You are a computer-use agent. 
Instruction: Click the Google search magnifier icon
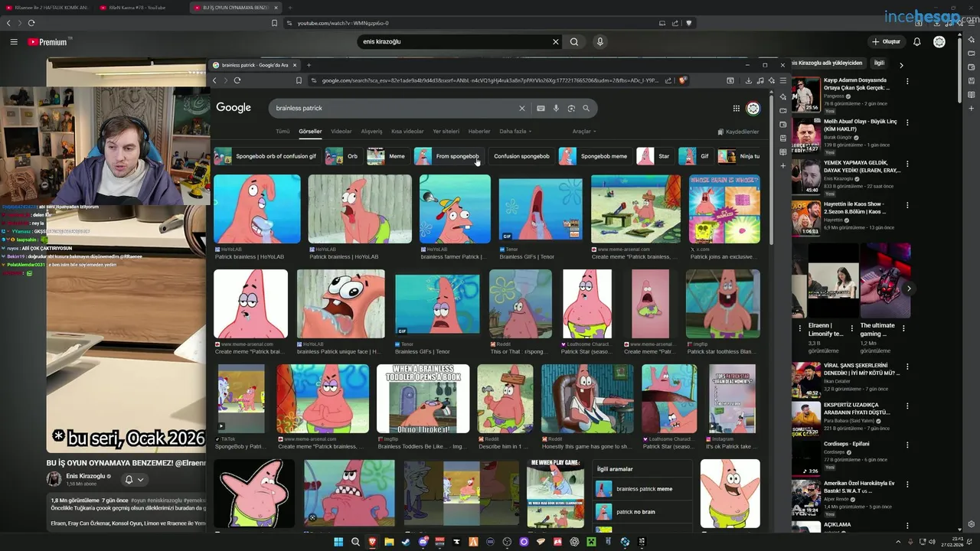(586, 108)
